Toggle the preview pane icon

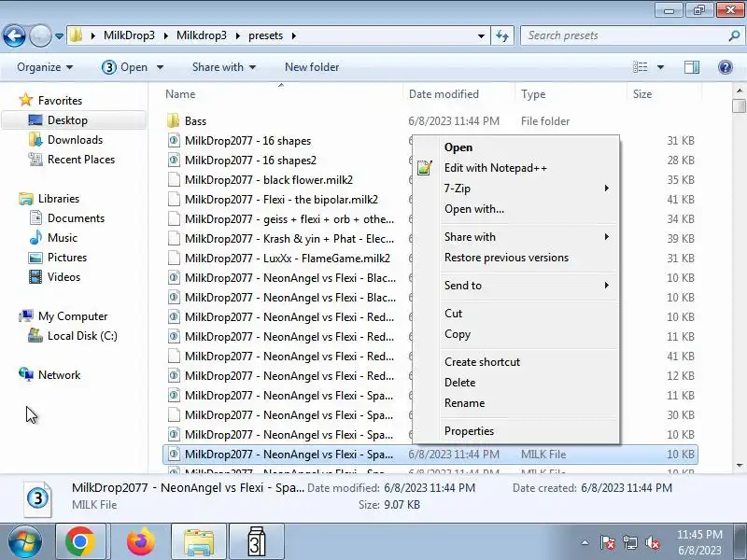(692, 67)
